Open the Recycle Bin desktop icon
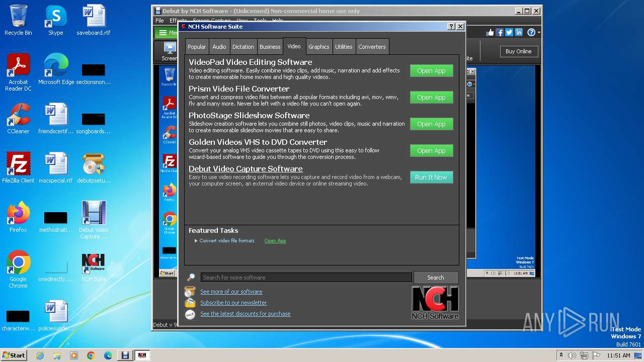This screenshot has width=644, height=362. 18,20
